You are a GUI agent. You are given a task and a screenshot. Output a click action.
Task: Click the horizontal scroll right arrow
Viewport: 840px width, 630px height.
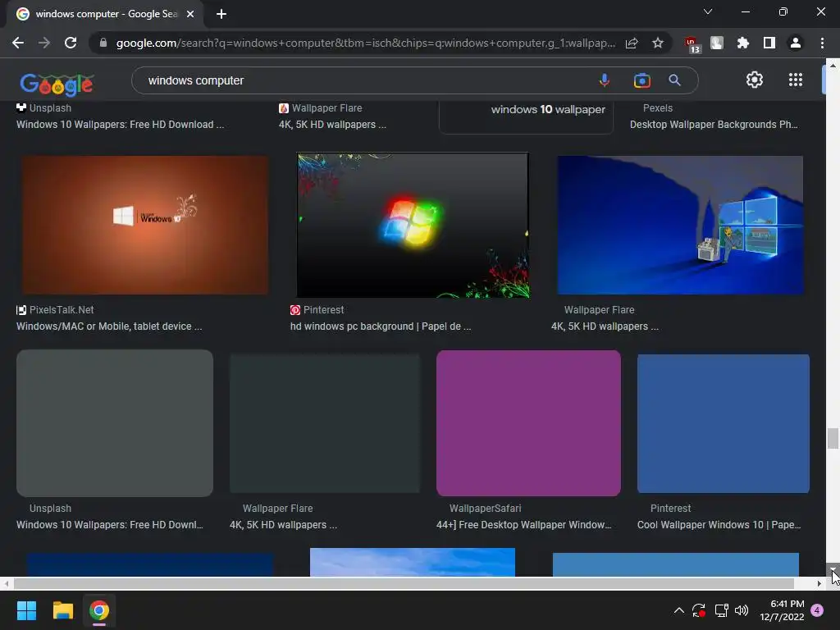(x=819, y=583)
